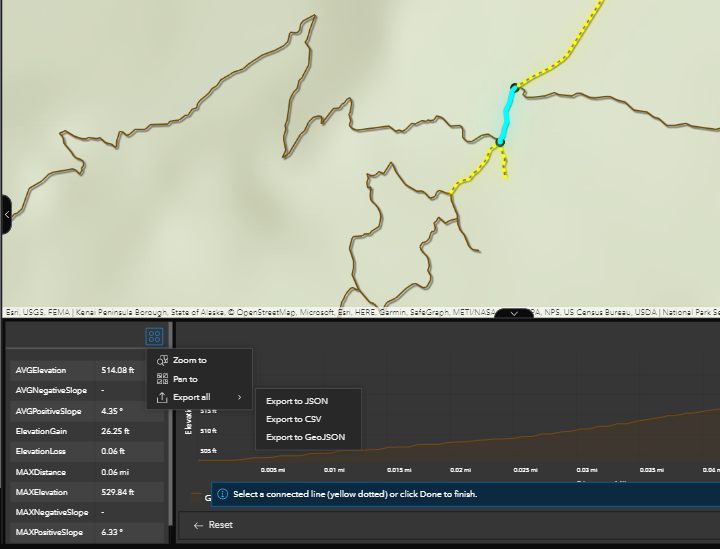Click the upper end point of the cyan segment

coord(515,87)
